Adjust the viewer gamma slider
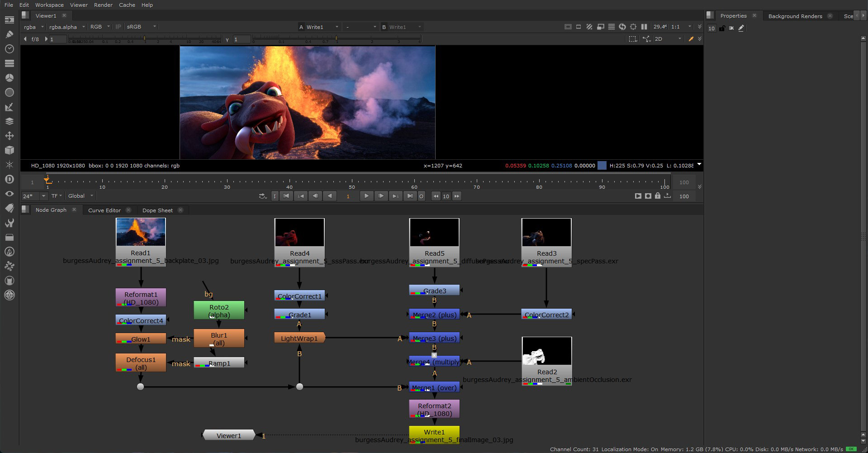The image size is (868, 453). (x=336, y=39)
